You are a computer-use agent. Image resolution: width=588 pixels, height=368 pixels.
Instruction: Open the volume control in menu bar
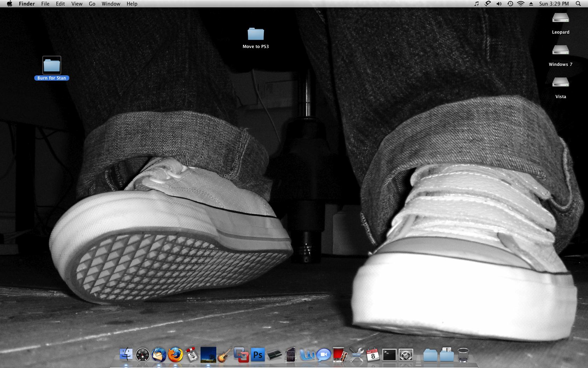[x=499, y=4]
